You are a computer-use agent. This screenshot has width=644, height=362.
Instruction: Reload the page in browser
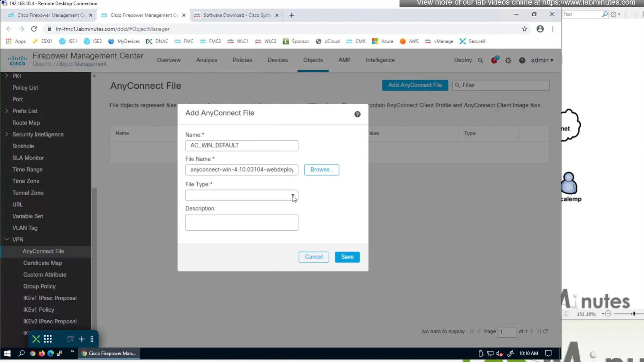coord(34,29)
